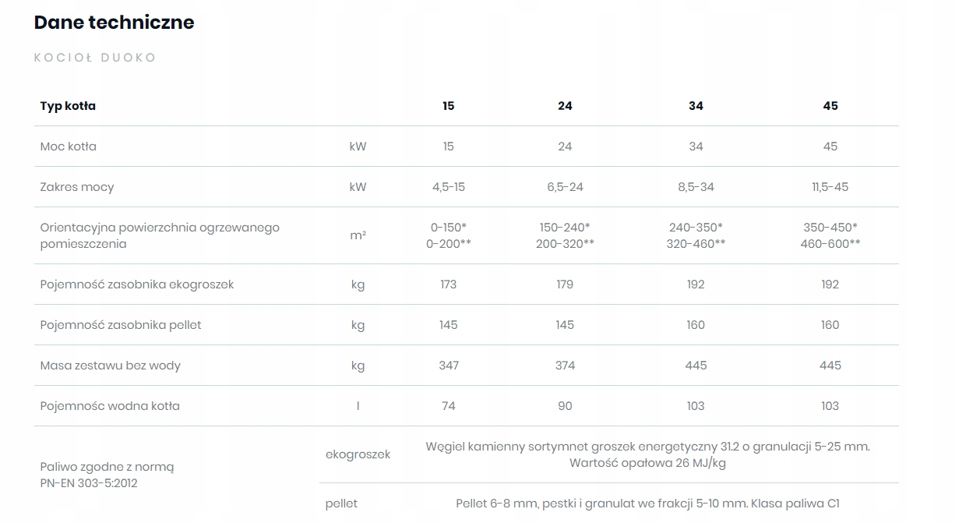Image resolution: width=980 pixels, height=523 pixels.
Task: Click the '6,5-24' power range value
Action: pyautogui.click(x=565, y=187)
